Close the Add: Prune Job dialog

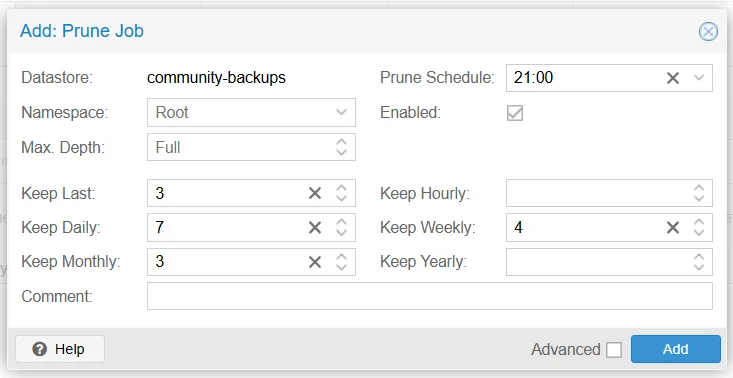708,32
